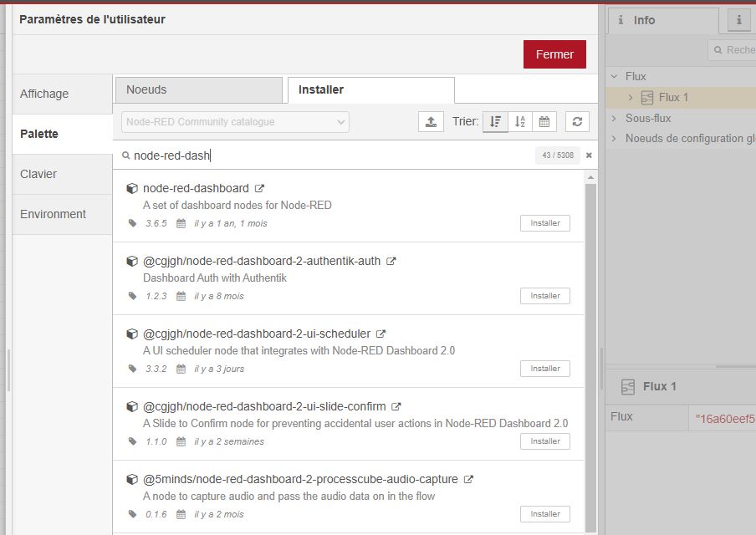Install the dashboard-2-ui-slide-confirm package
The height and width of the screenshot is (535, 756).
(x=544, y=441)
